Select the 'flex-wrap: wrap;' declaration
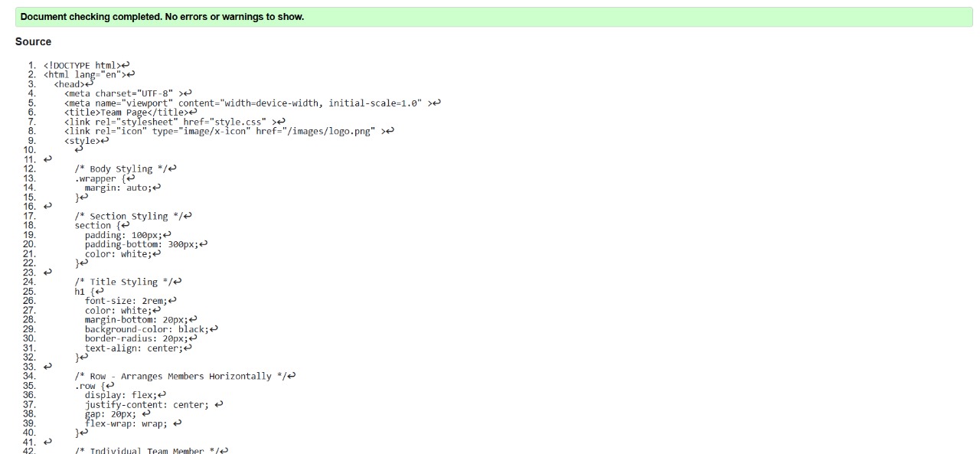Image resolution: width=980 pixels, height=454 pixels. (x=126, y=423)
